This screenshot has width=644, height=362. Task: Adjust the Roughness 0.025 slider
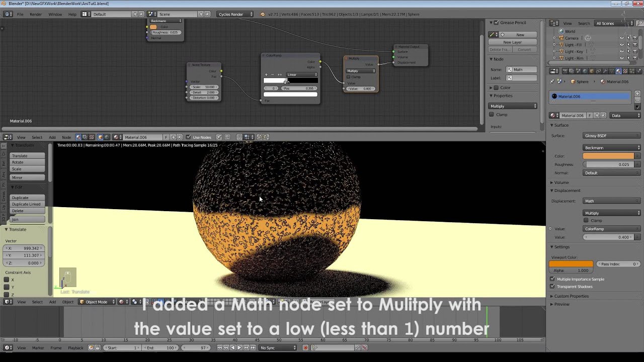click(x=609, y=164)
